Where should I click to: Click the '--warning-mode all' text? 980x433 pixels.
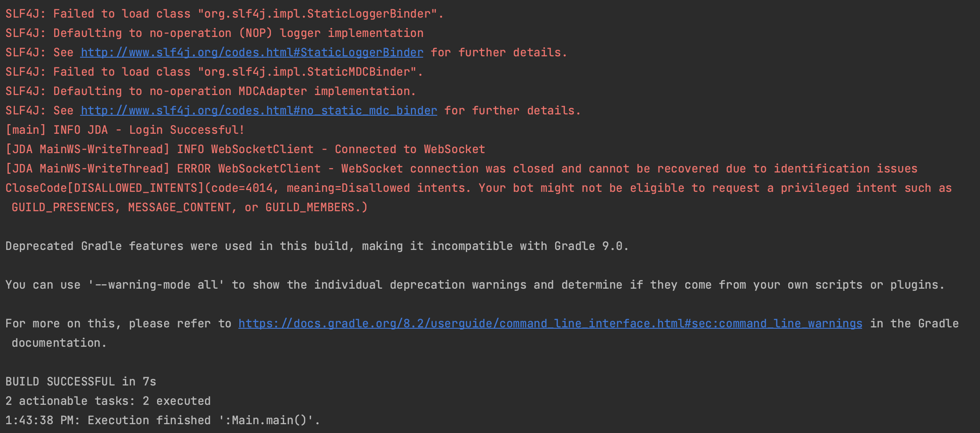(156, 285)
